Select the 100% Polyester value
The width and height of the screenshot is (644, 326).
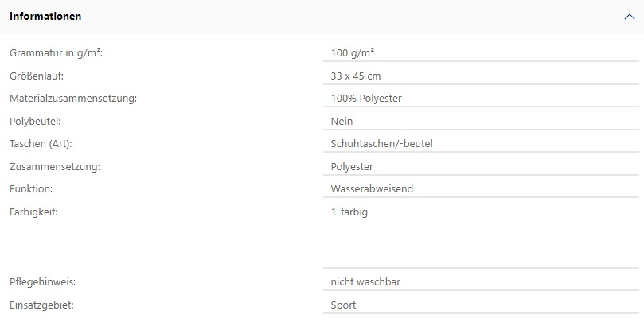(x=366, y=99)
